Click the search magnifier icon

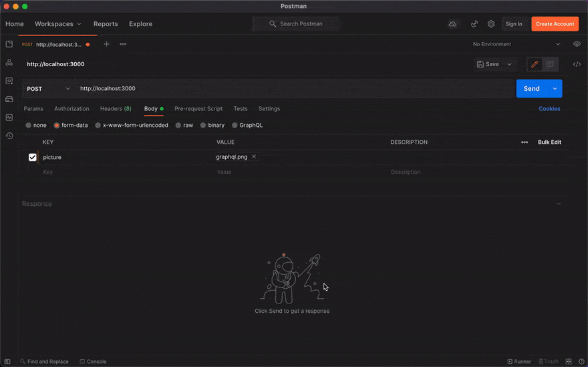tap(273, 23)
